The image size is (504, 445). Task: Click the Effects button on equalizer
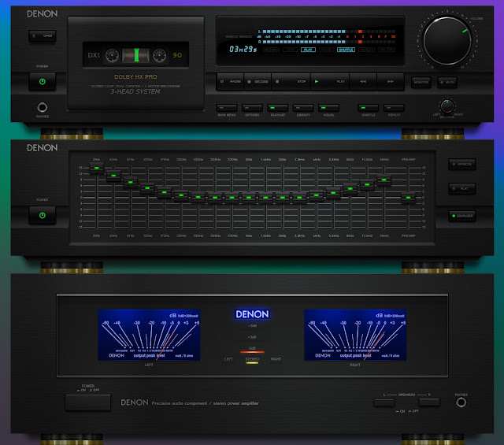click(462, 165)
